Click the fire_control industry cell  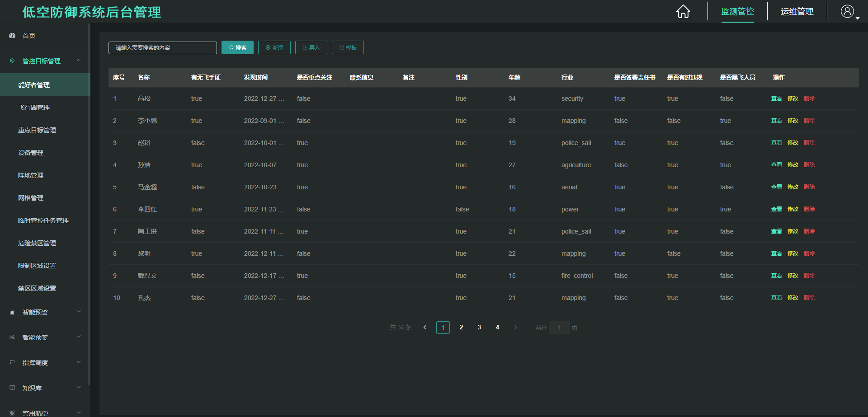pyautogui.click(x=577, y=276)
